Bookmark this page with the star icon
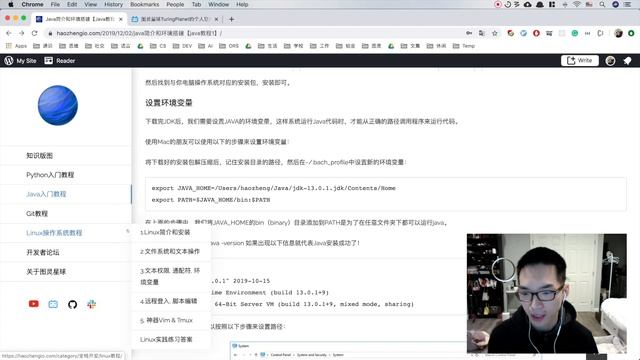The image size is (640, 360). pos(495,33)
